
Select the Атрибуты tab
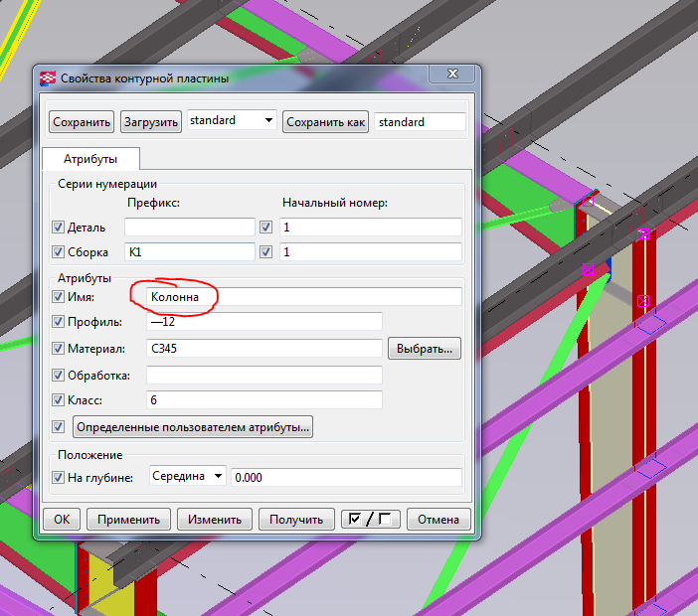[90, 159]
